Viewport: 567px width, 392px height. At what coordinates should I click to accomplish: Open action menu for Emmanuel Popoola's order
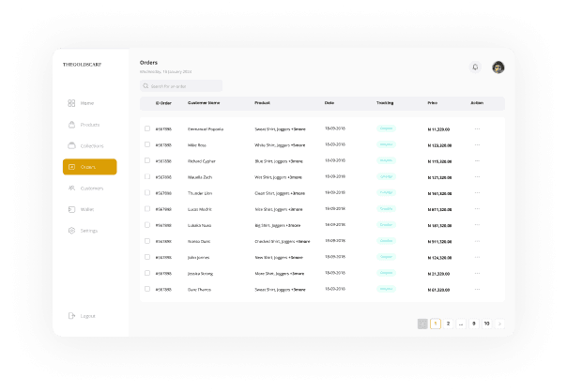[x=477, y=128]
